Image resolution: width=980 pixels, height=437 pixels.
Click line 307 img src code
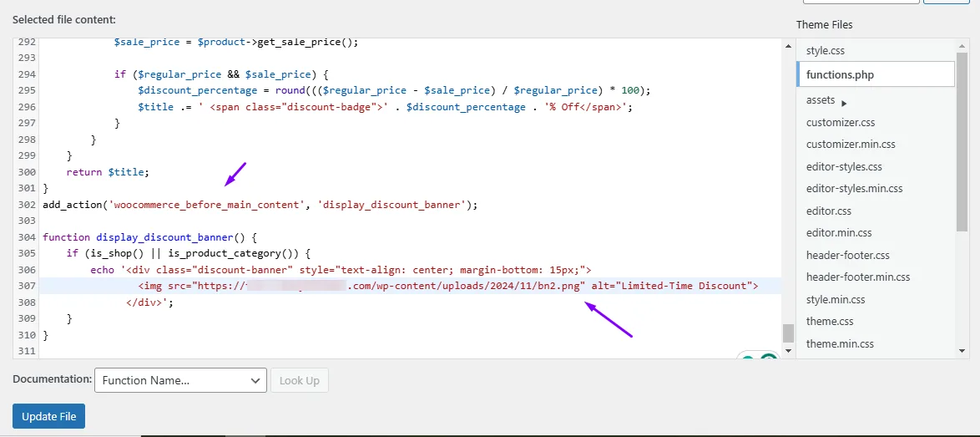tap(448, 287)
